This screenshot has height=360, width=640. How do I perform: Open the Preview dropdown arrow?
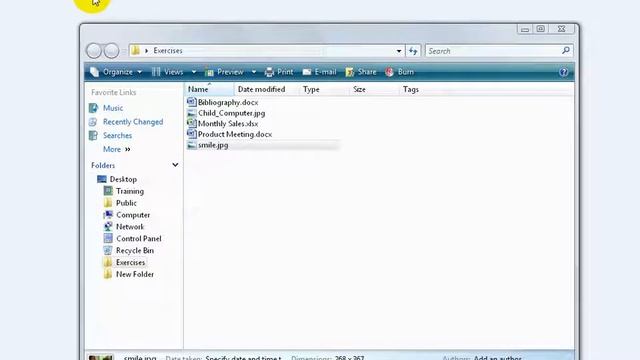[254, 72]
